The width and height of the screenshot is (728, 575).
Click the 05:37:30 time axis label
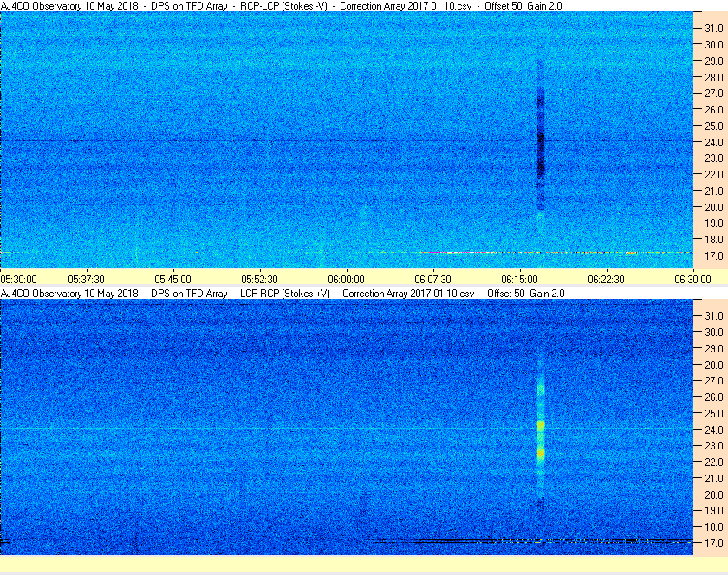pos(87,280)
